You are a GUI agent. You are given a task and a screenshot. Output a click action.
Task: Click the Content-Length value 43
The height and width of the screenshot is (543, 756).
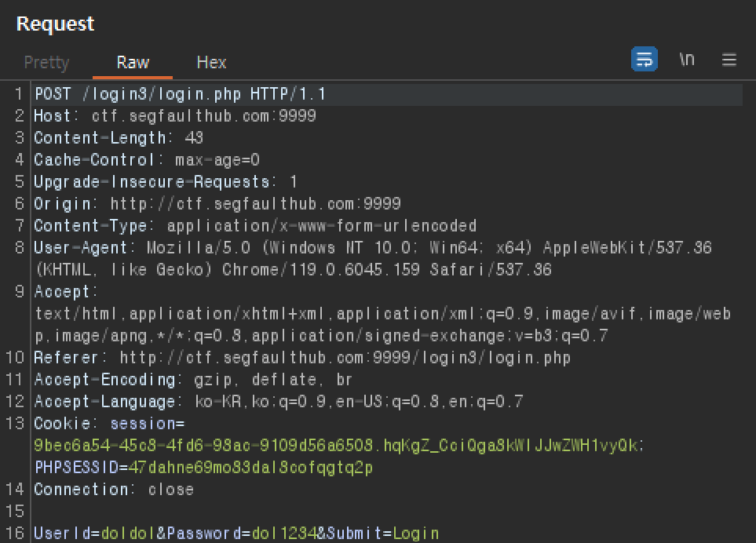[194, 138]
